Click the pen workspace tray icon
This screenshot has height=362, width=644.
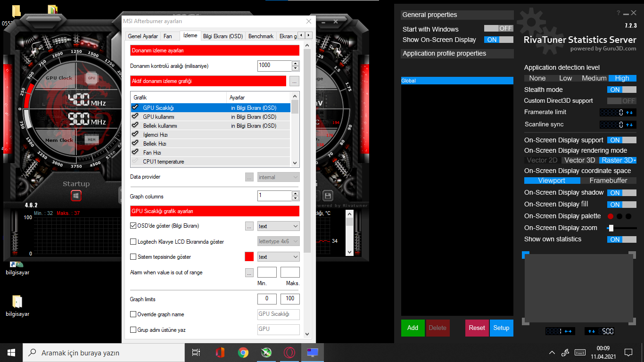click(566, 353)
